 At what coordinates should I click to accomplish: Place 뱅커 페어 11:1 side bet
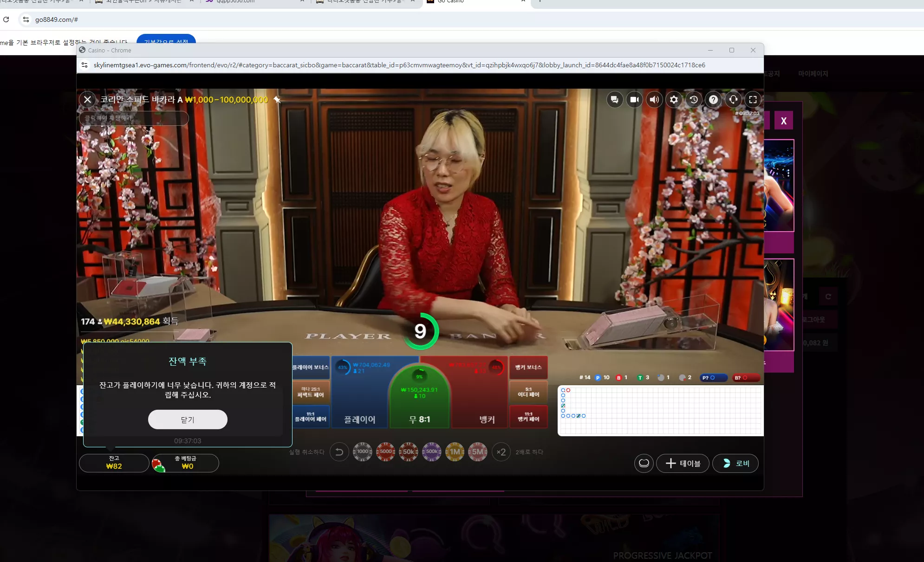(x=528, y=417)
